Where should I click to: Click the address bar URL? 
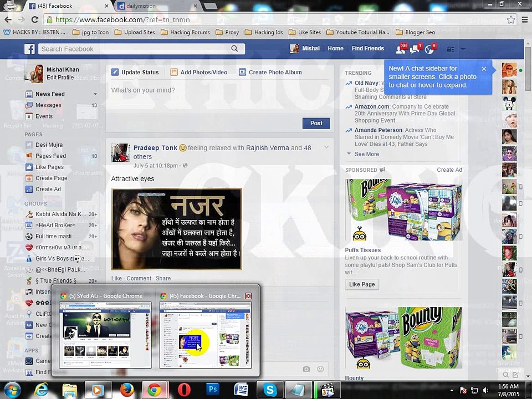(x=122, y=20)
